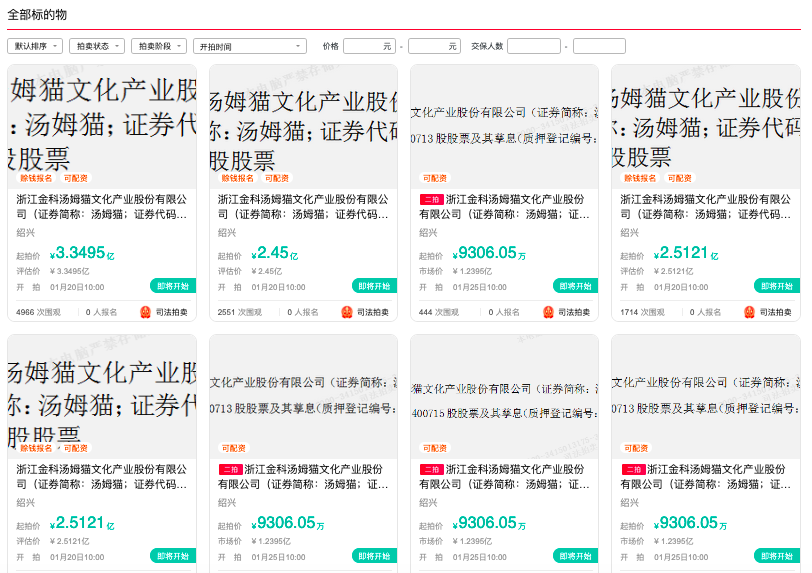Screen dimensions: 812x573
Task: Click the court emblem icon on the 444次围观 card
Action: point(548,312)
